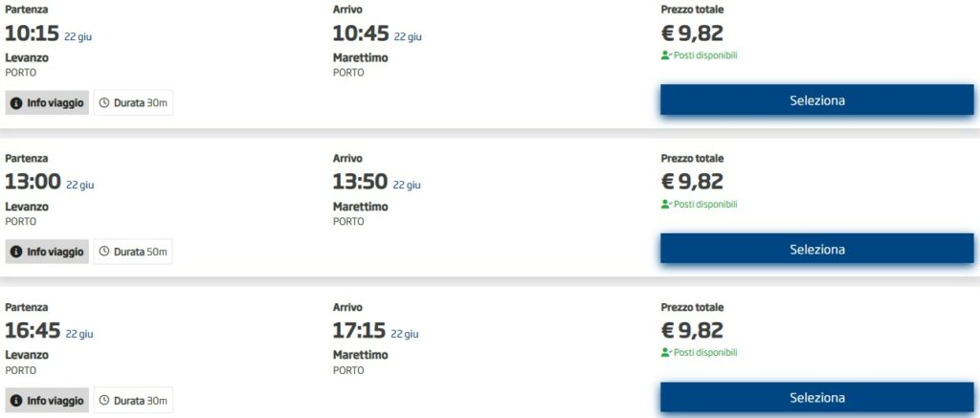
Task: Select the 10:15 Levanzo to Marettimo trip
Action: coord(817,100)
